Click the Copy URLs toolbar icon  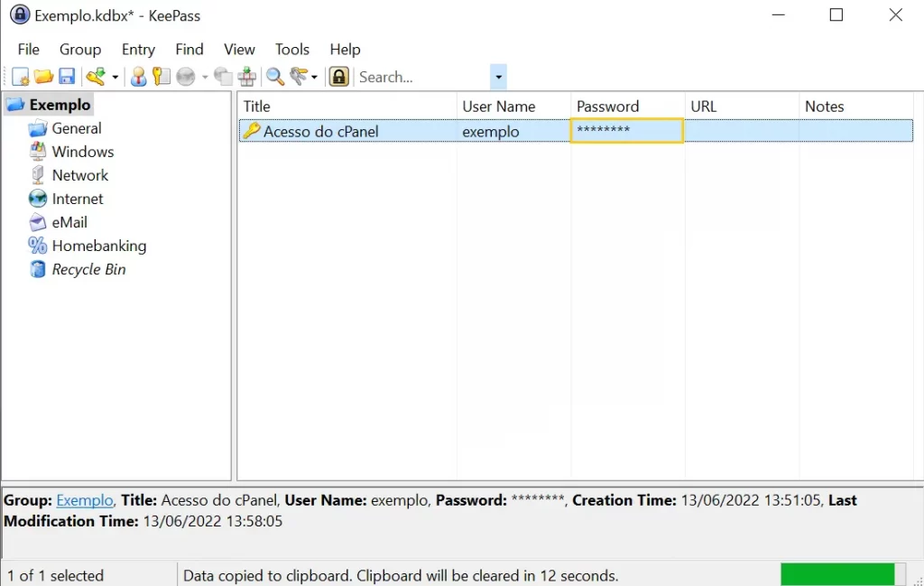pyautogui.click(x=224, y=77)
